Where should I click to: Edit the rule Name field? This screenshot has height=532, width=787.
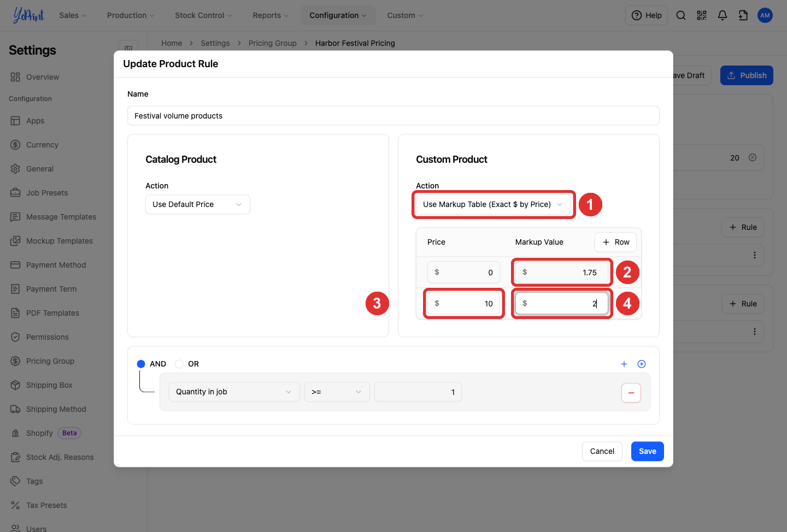point(393,116)
